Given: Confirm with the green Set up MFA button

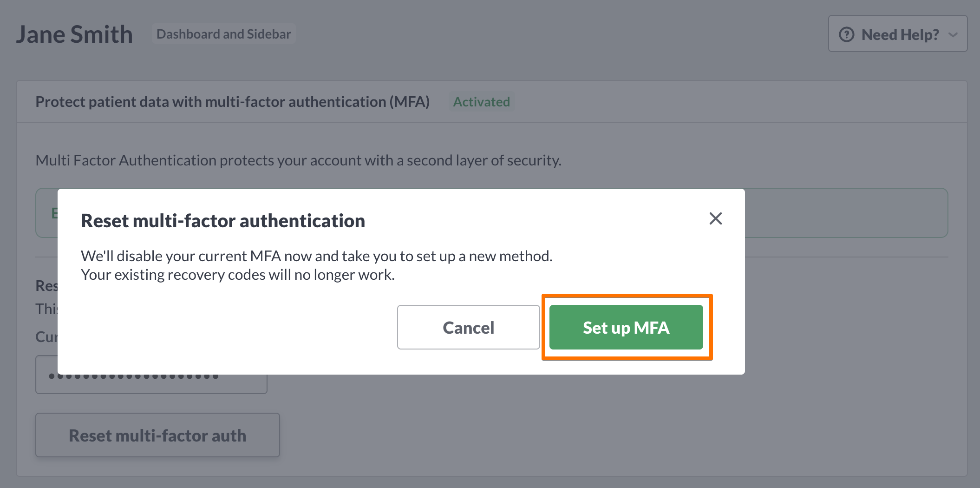Looking at the screenshot, I should 626,327.
